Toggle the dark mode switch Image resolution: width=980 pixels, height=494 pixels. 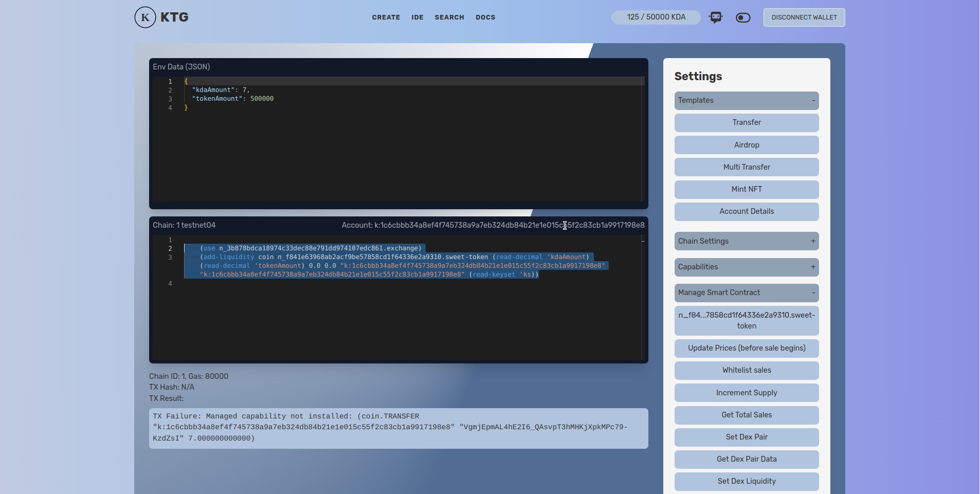(x=743, y=17)
